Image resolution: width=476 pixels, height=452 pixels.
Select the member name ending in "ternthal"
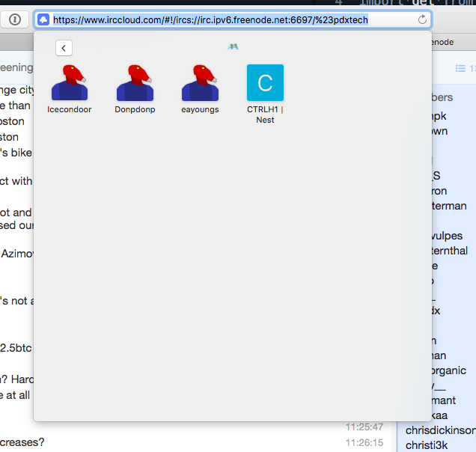pyautogui.click(x=448, y=251)
